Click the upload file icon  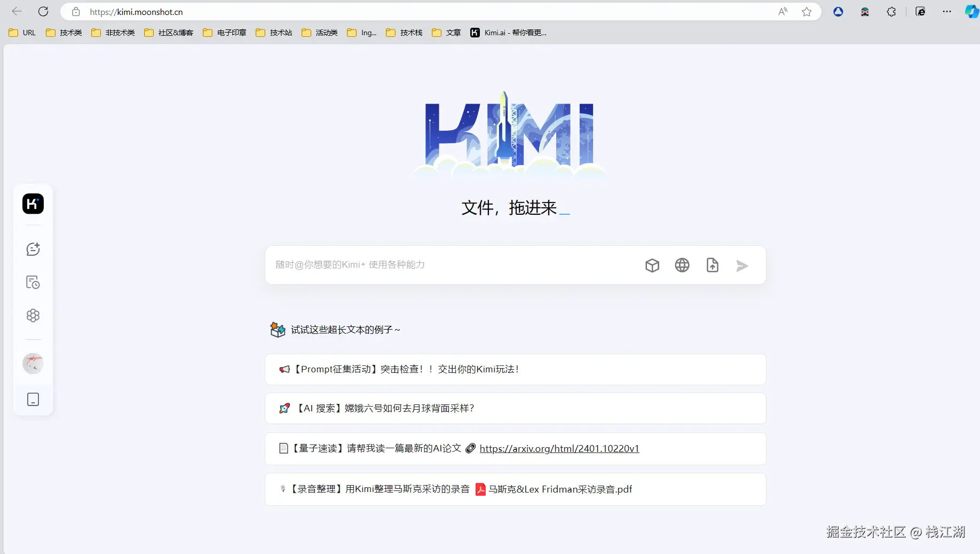pos(713,265)
